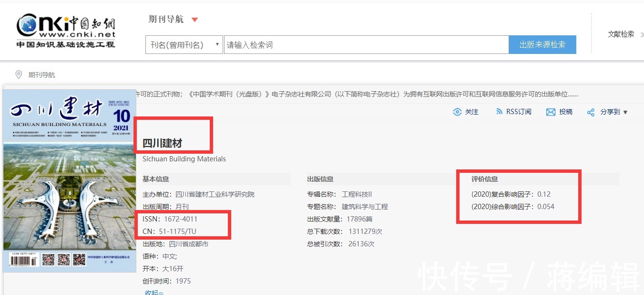Expand the 分享到 dropdown arrow
Image resolution: width=644 pixels, height=295 pixels.
click(x=625, y=112)
